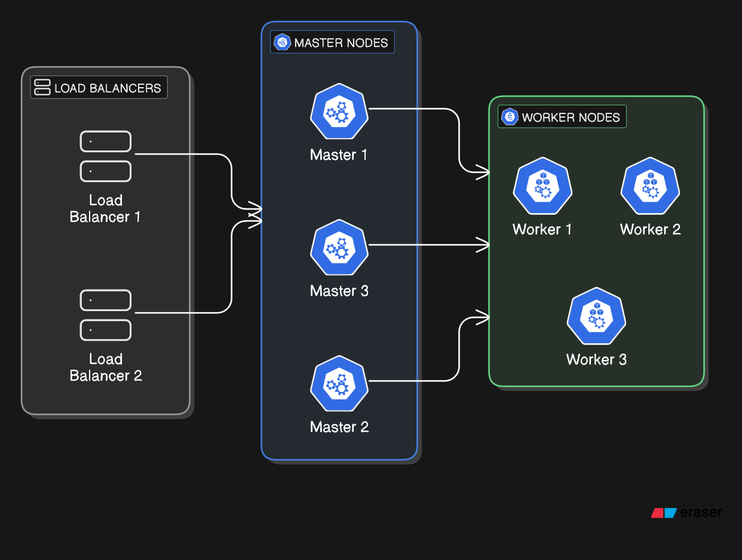
Task: Select the Load Balancer 2 server icon
Action: point(106,315)
